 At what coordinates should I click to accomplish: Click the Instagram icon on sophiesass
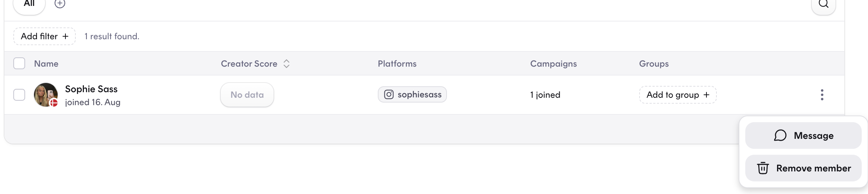[x=389, y=94]
